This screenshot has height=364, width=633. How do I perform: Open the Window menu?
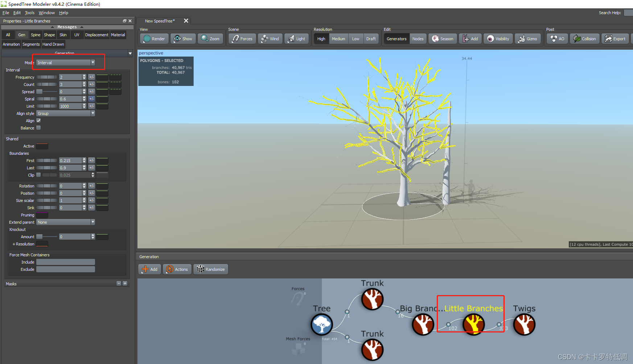[x=47, y=13]
